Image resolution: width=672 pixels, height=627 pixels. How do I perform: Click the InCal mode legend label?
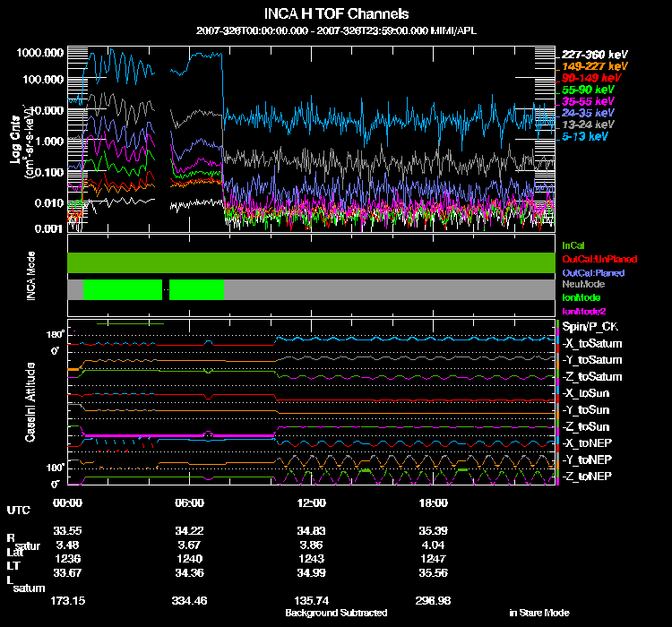coord(573,245)
